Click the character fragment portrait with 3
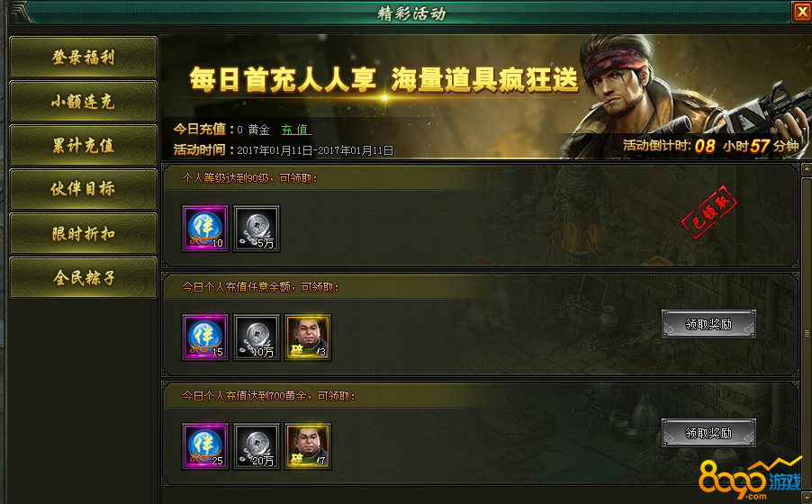This screenshot has height=504, width=812. [x=308, y=337]
